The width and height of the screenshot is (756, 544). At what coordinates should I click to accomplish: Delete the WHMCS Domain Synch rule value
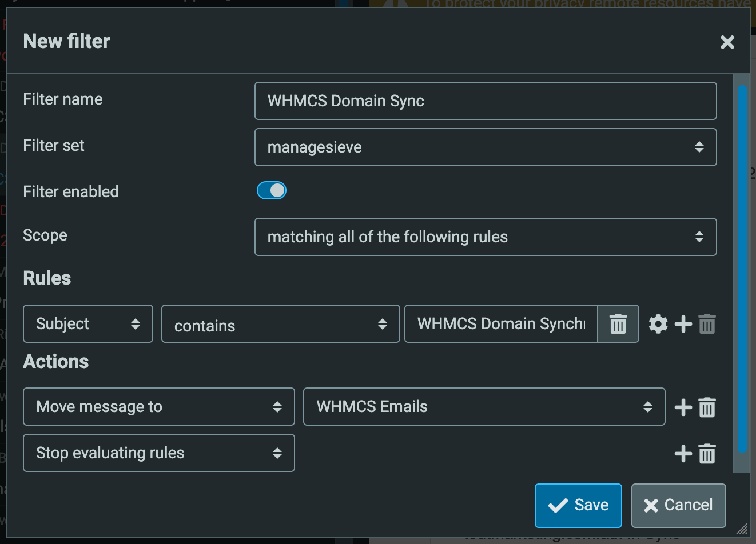(x=618, y=324)
